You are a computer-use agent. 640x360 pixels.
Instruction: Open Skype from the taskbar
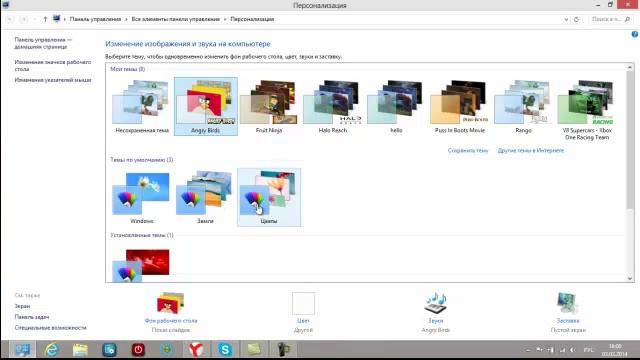(x=225, y=350)
